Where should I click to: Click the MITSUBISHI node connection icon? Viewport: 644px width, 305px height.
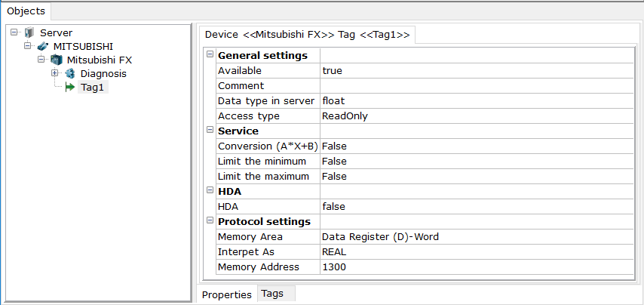43,46
